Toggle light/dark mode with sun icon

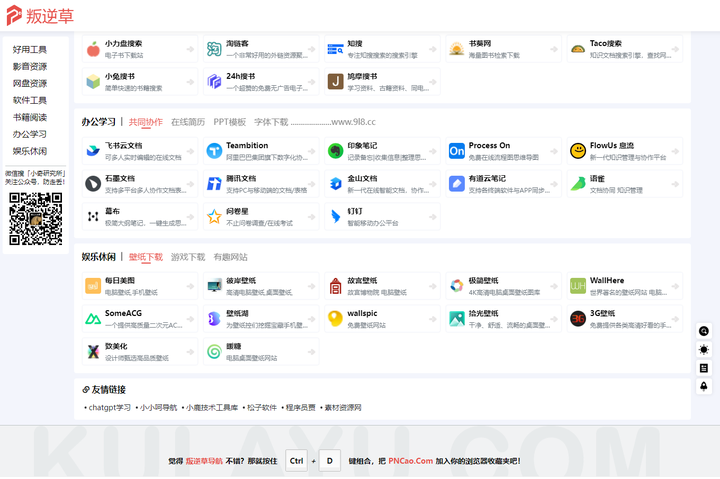[x=703, y=349]
